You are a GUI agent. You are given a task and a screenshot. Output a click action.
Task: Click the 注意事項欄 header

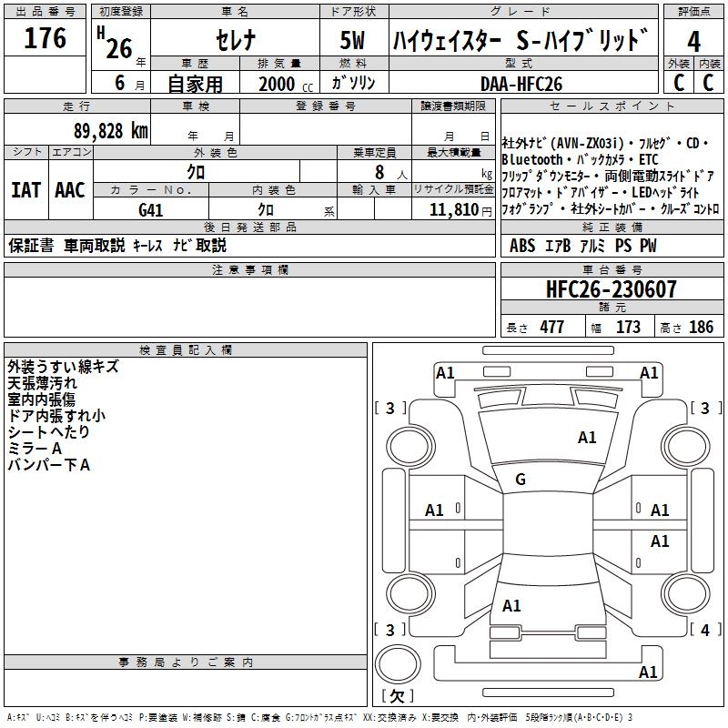pos(249,269)
